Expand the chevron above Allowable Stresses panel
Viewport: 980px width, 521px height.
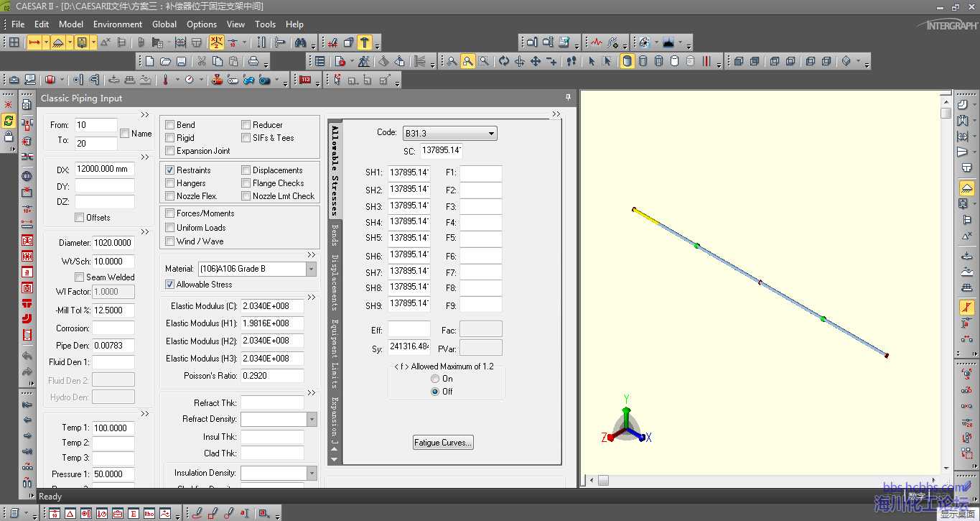click(556, 114)
